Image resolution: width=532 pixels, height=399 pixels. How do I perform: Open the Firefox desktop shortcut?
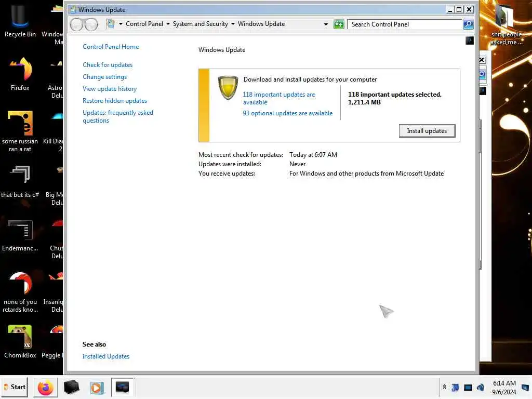click(x=20, y=74)
